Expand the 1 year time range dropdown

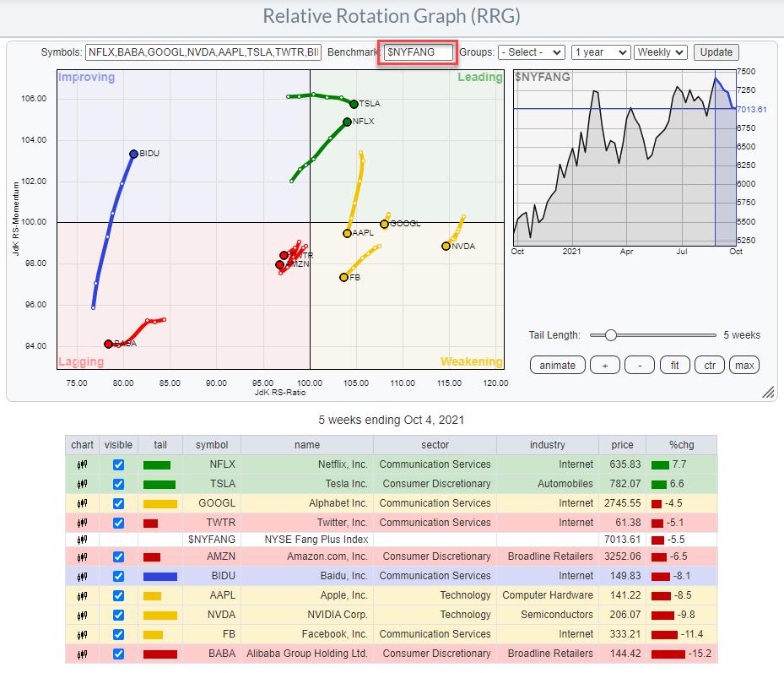coord(600,52)
